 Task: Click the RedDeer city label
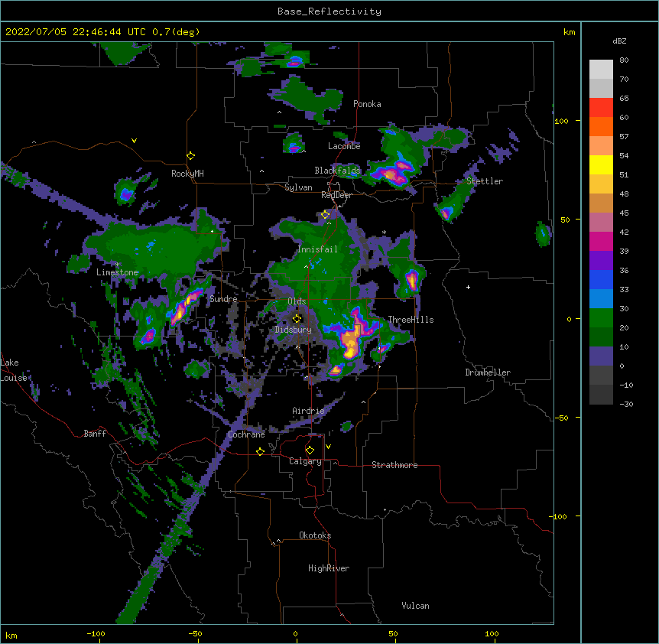coord(336,195)
